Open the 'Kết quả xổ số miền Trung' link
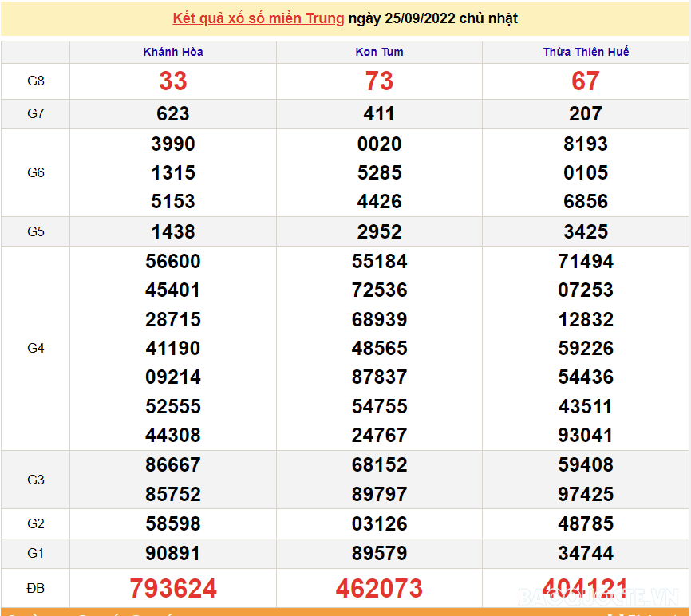This screenshot has height=616, width=691. pyautogui.click(x=259, y=18)
